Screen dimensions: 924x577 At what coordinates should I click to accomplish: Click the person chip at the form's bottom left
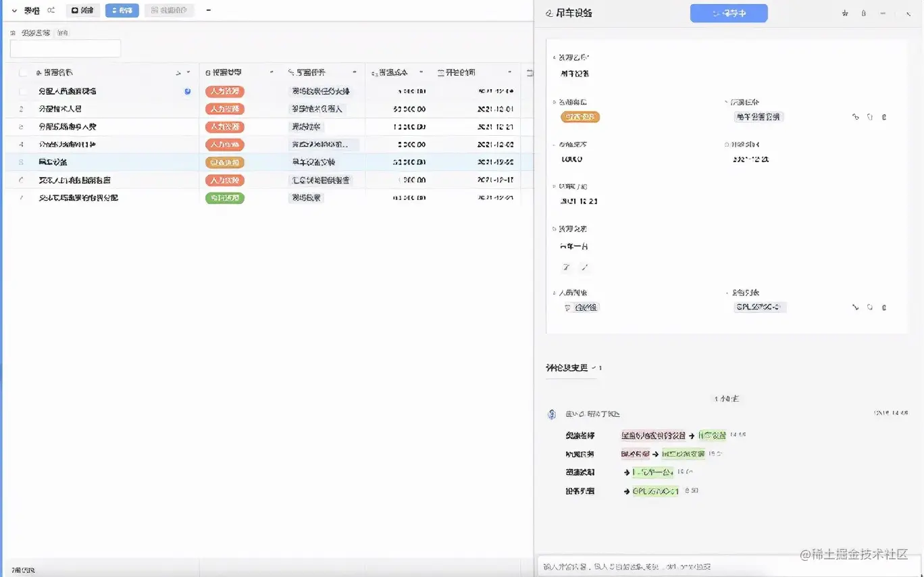coord(582,307)
